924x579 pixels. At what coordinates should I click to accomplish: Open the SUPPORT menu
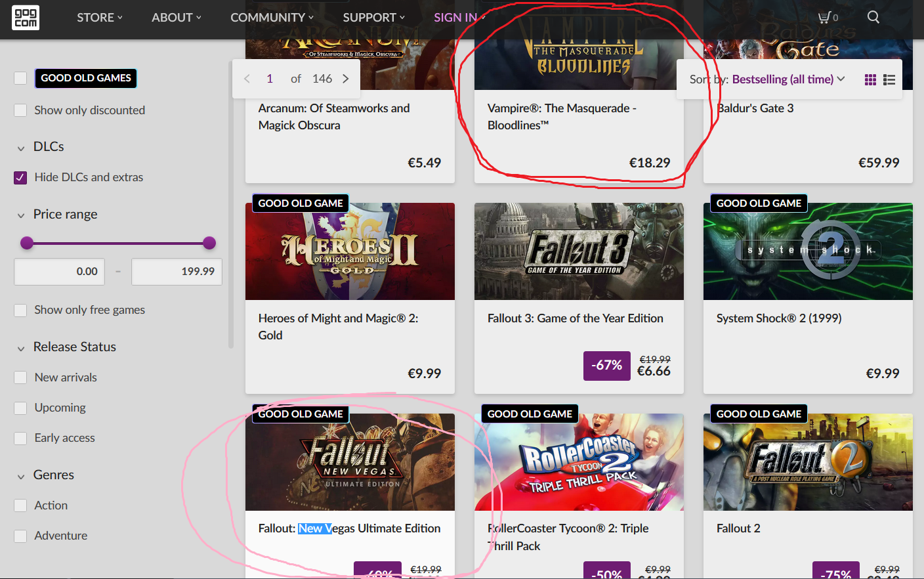[373, 18]
